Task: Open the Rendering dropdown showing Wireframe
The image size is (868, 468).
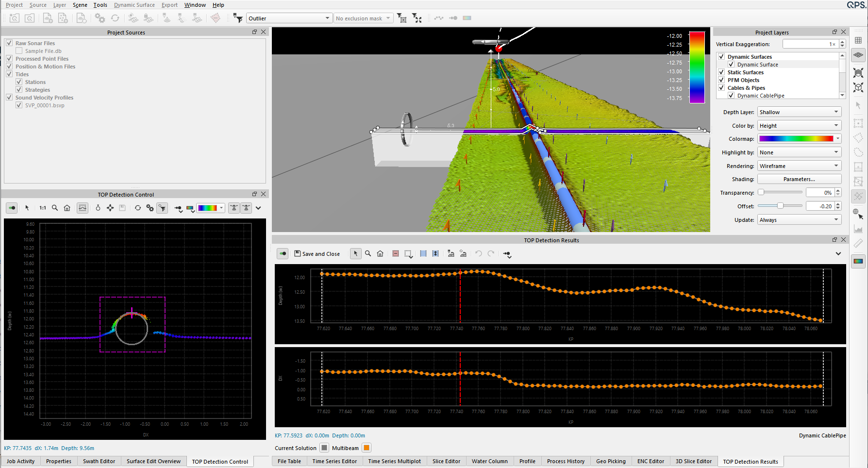Action: pos(799,166)
